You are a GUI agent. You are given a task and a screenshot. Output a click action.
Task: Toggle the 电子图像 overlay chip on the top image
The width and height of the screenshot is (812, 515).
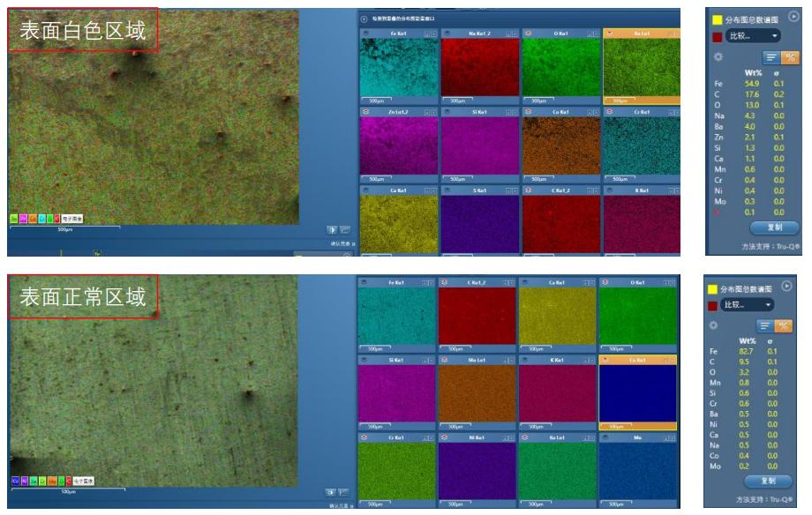tap(72, 218)
